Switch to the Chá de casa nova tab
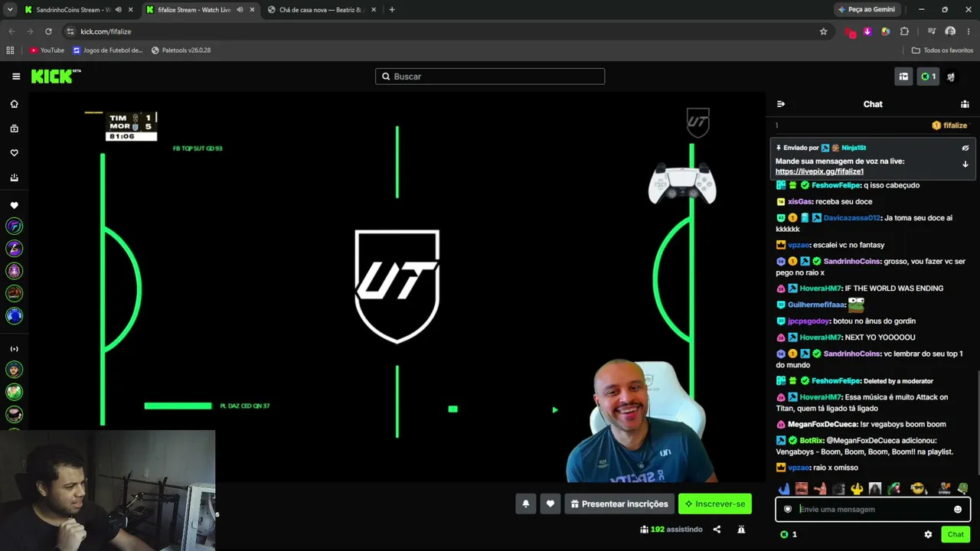The width and height of the screenshot is (980, 551). [322, 10]
